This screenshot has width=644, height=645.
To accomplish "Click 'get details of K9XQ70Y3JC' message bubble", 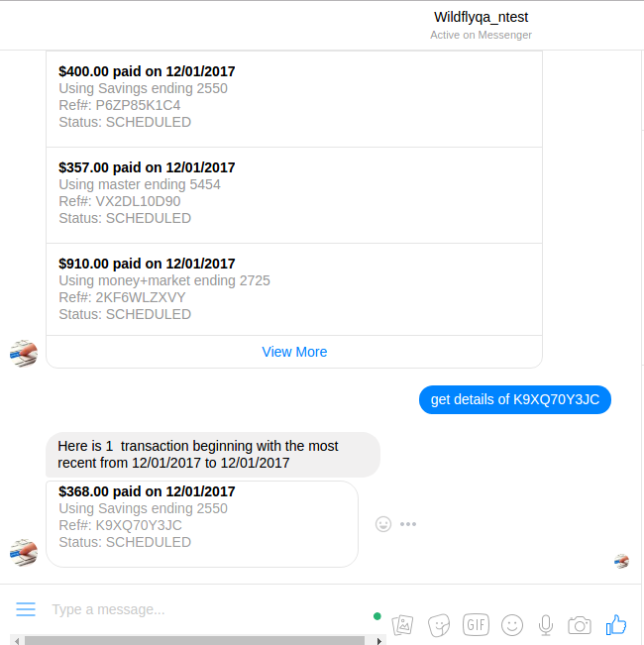I will pos(515,399).
